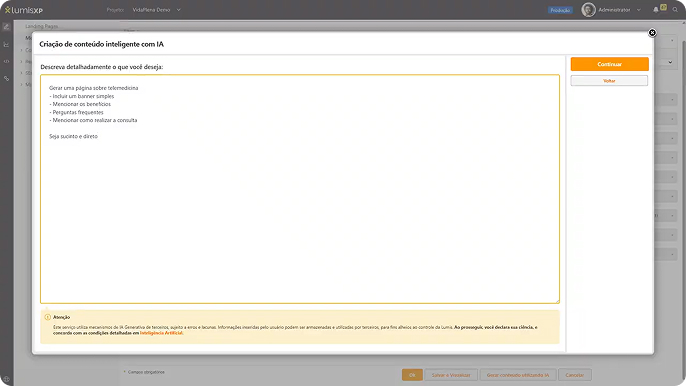Click the Atenção warning info icon
686x386 pixels.
coord(48,317)
